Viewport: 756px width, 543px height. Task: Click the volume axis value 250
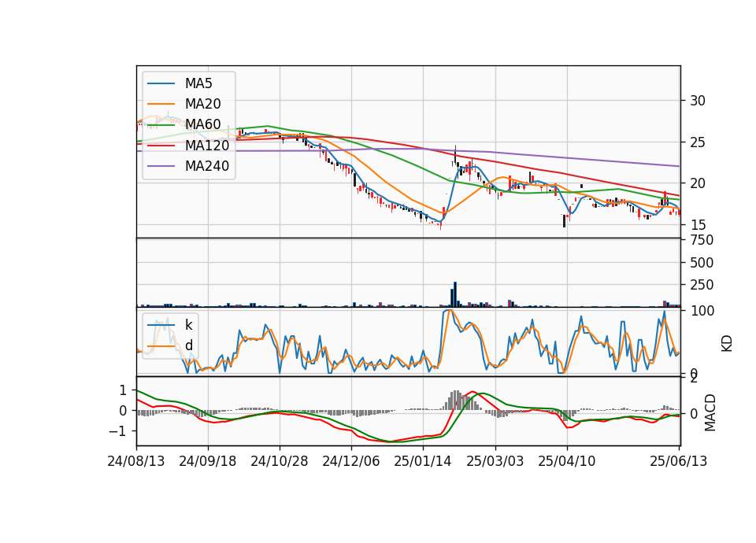click(702, 285)
